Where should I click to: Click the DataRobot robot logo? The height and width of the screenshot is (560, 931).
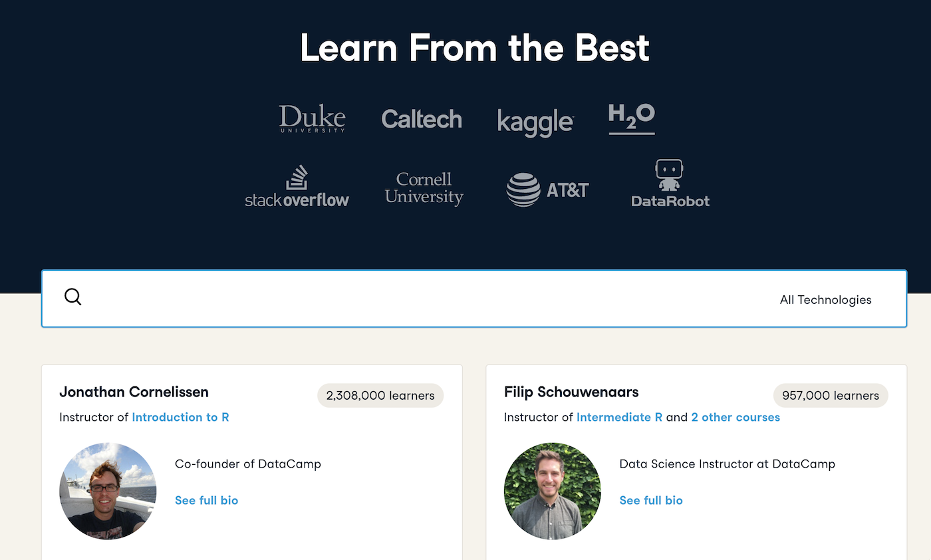pos(670,184)
